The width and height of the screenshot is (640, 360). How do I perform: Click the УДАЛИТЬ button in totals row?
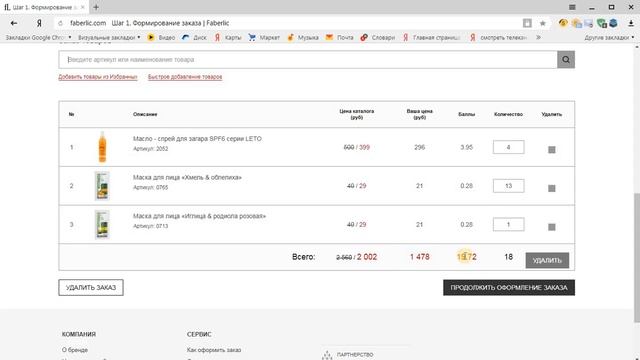coord(547,260)
